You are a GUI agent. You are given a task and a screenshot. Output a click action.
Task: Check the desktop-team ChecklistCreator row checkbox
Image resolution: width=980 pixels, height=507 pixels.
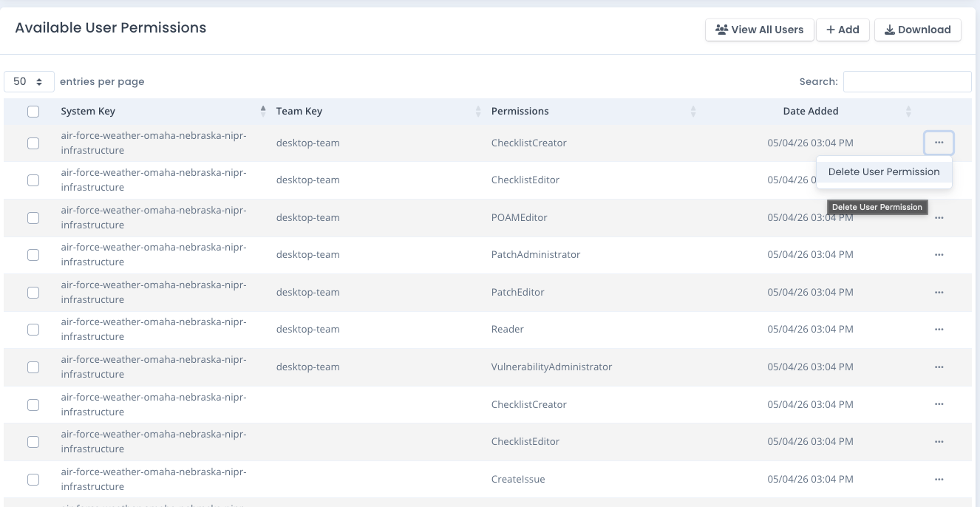pyautogui.click(x=33, y=143)
